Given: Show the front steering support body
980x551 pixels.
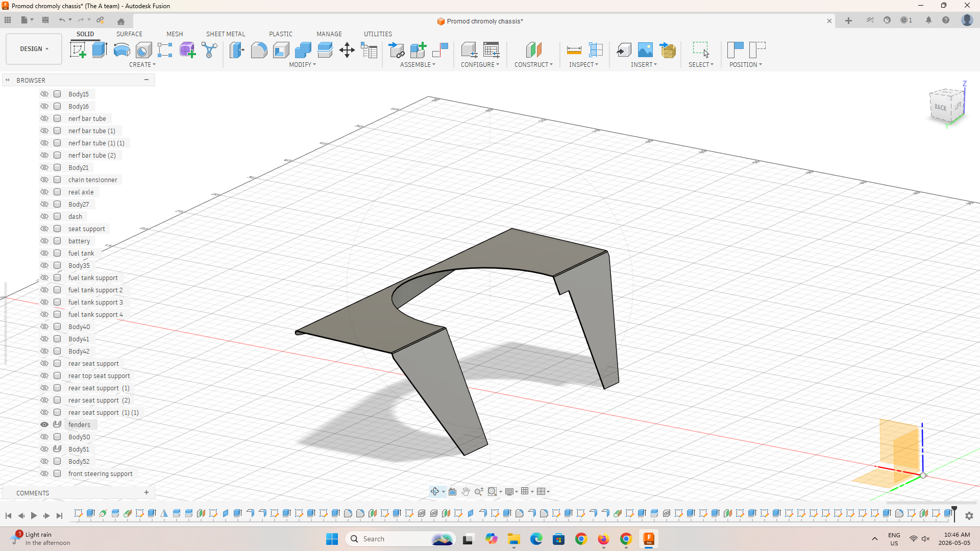Looking at the screenshot, I should click(44, 473).
